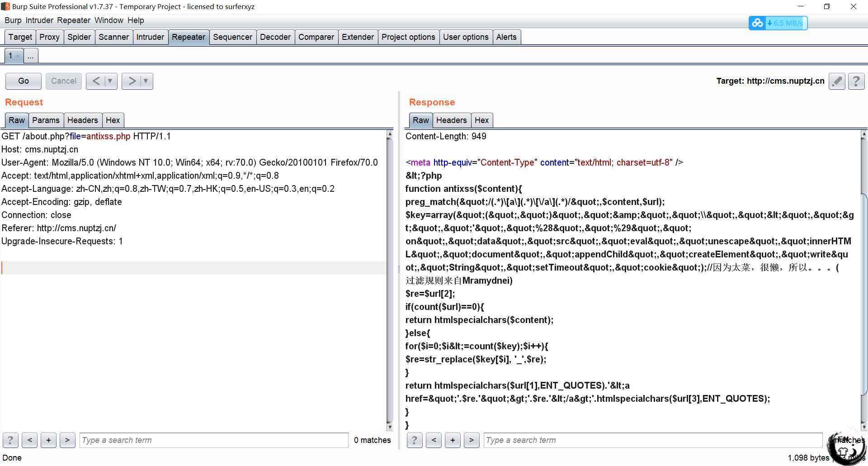This screenshot has height=466, width=868.
Task: Click response pane vertical scrollbar
Action: pyautogui.click(x=864, y=281)
